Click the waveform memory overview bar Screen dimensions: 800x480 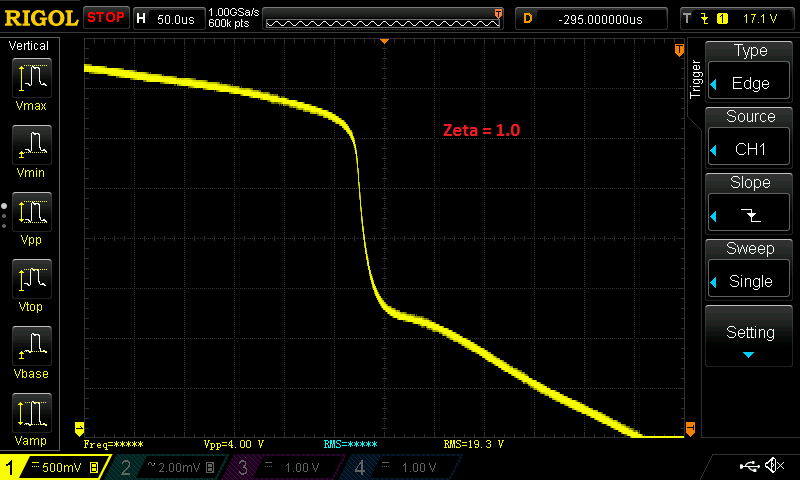point(383,19)
